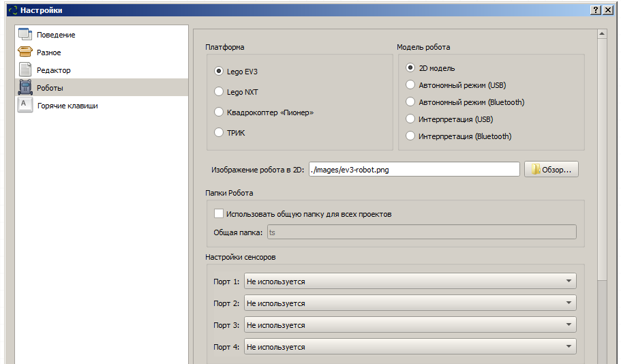This screenshot has width=621, height=364.
Task: Click the Поведение monitor icon
Action: (x=25, y=35)
